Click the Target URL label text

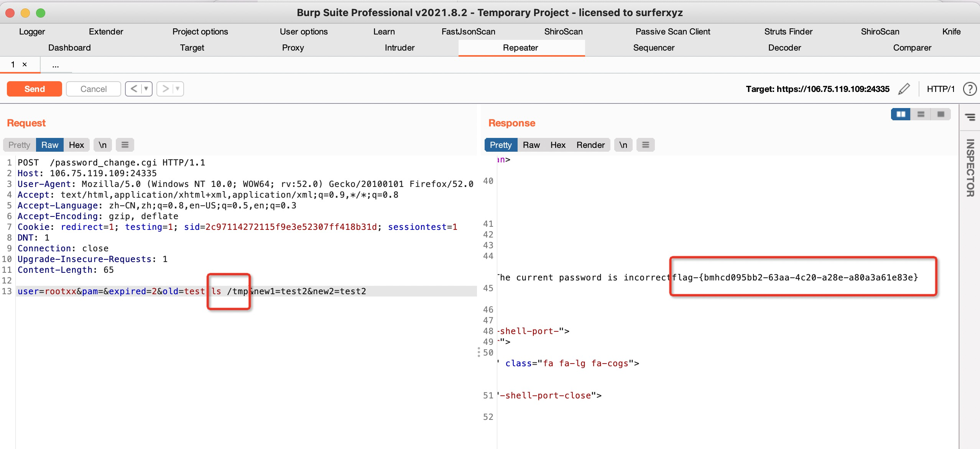pos(817,89)
